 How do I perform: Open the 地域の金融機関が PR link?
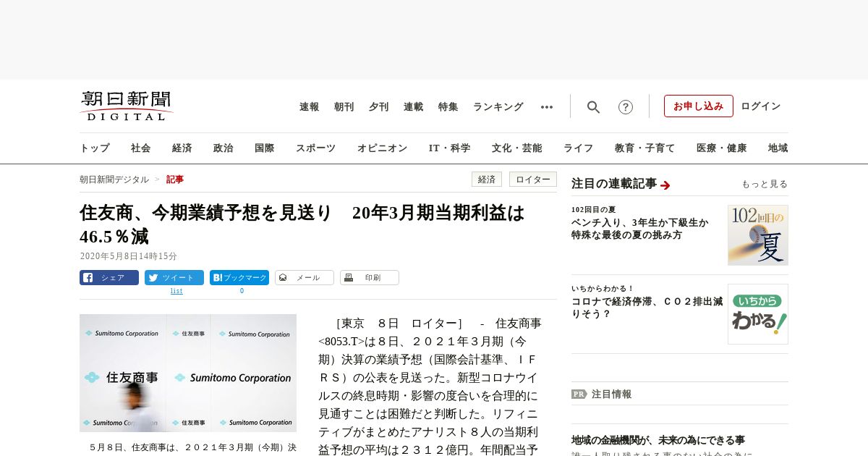(x=658, y=440)
